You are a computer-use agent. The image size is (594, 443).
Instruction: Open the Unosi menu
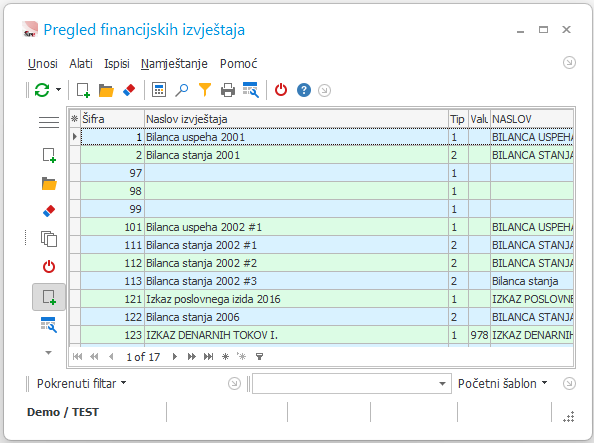43,64
